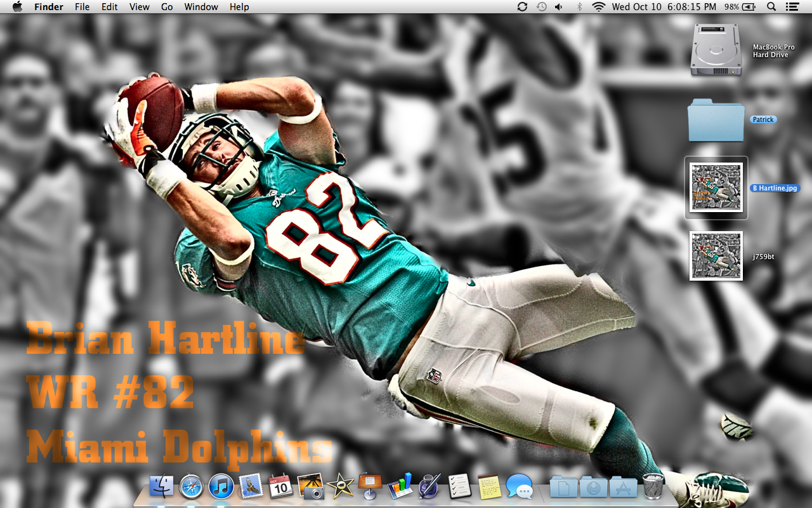Select the B Hartline.jpg thumbnail on the desktop
Screen dimensions: 812x508
[x=716, y=187]
